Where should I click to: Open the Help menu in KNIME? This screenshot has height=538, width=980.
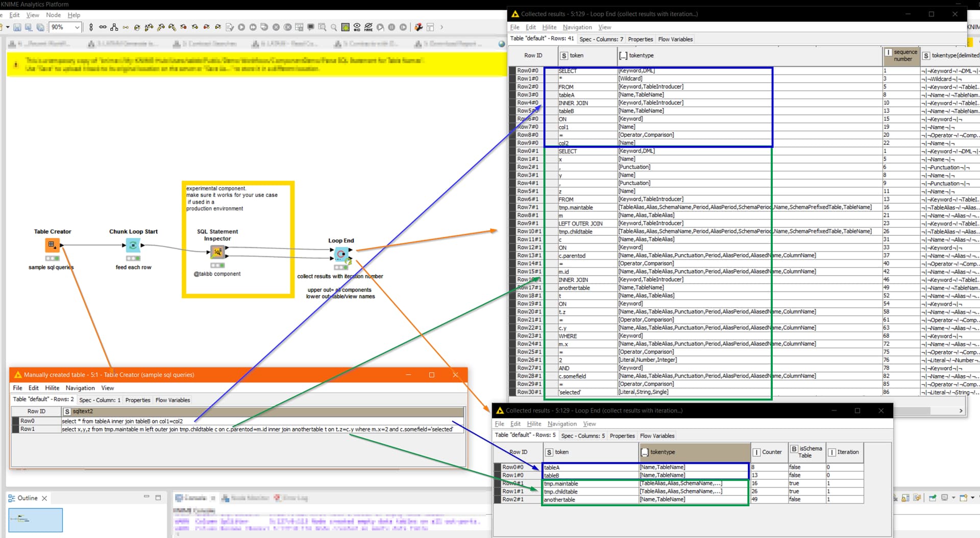pyautogui.click(x=74, y=15)
